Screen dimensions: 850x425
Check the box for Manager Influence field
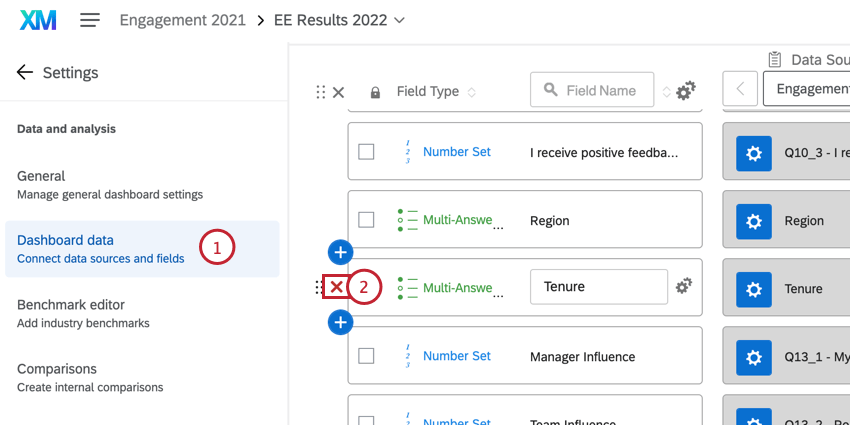366,356
